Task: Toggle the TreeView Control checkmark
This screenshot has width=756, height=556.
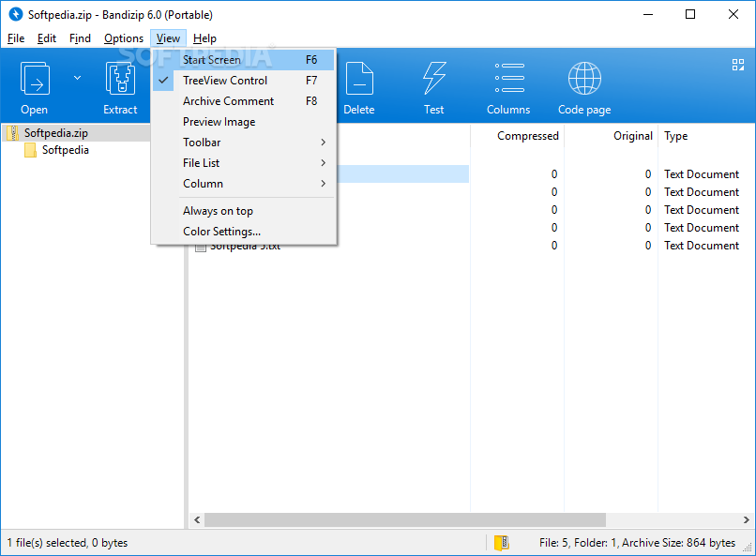Action: click(163, 81)
